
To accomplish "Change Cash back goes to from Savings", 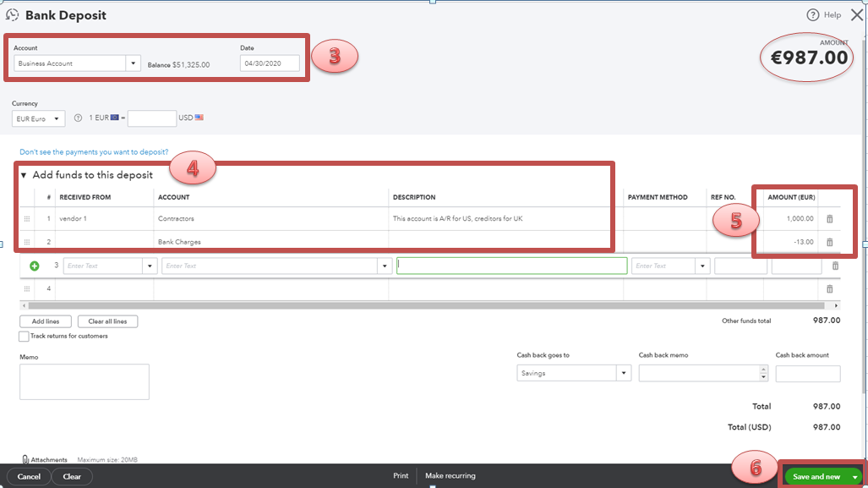I will point(623,372).
